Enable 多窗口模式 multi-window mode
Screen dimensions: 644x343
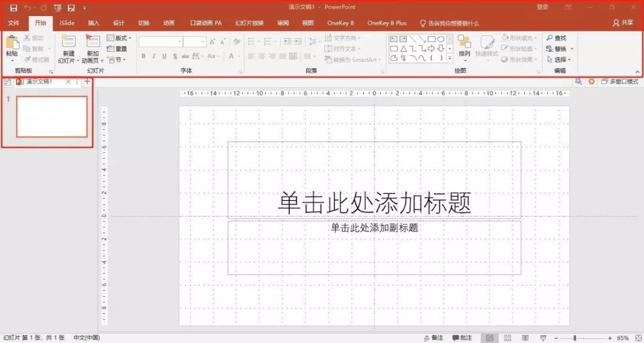click(x=620, y=82)
